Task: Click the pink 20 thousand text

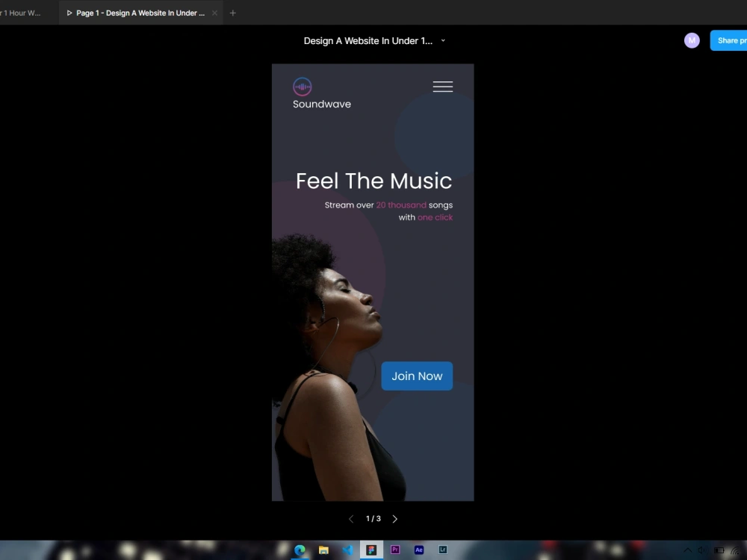Action: click(x=401, y=205)
